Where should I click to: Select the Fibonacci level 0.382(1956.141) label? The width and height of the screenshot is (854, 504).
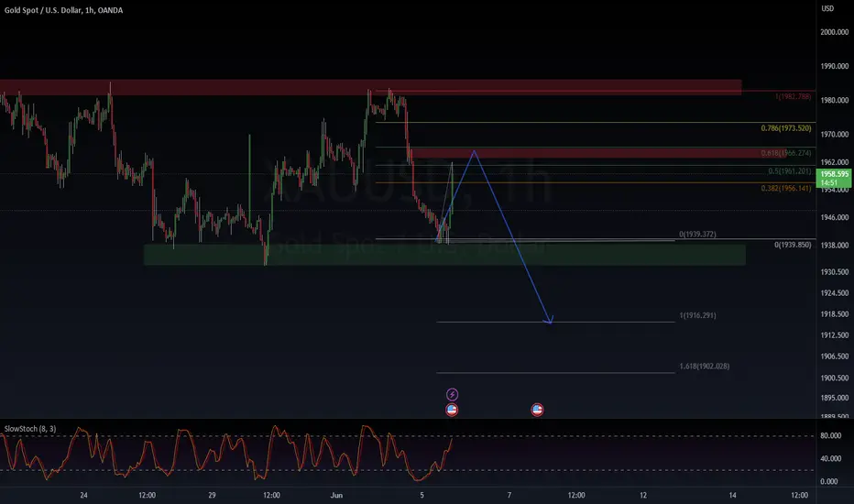(x=786, y=189)
